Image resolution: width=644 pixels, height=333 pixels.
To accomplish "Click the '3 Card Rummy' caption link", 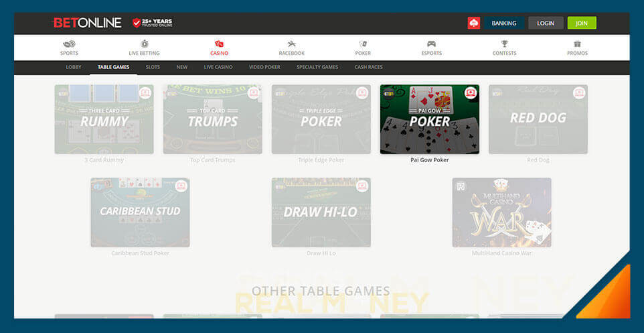I will pyautogui.click(x=104, y=160).
